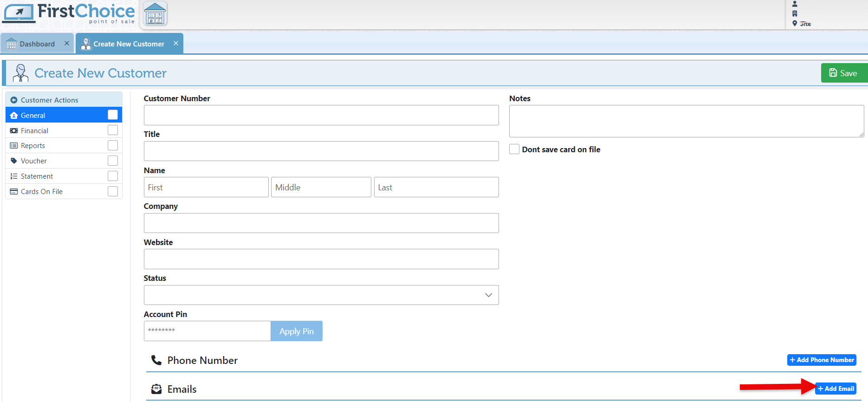Open the Status dropdown

coord(321,295)
